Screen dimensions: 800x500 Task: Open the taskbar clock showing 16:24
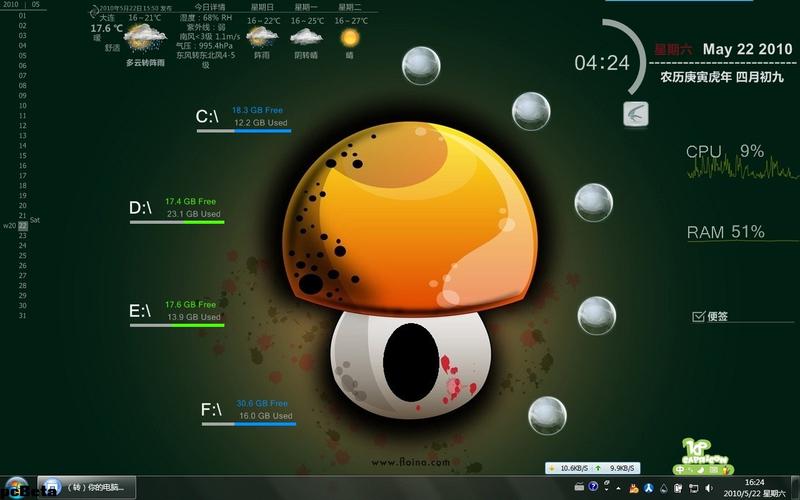pos(755,488)
